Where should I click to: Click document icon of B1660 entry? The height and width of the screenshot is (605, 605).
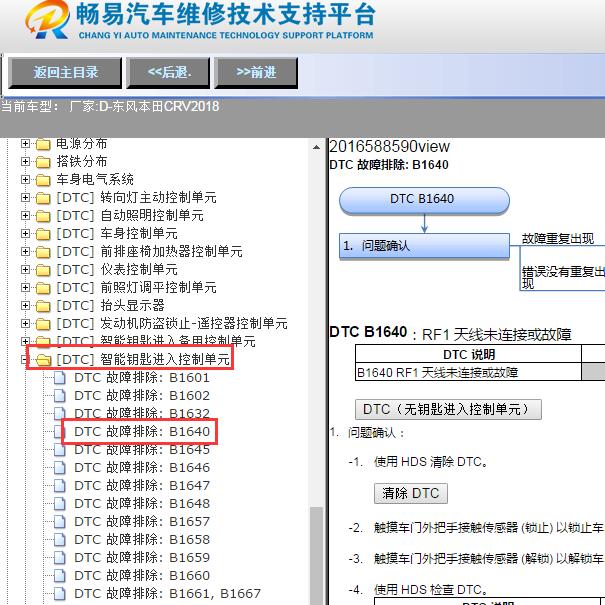59,576
